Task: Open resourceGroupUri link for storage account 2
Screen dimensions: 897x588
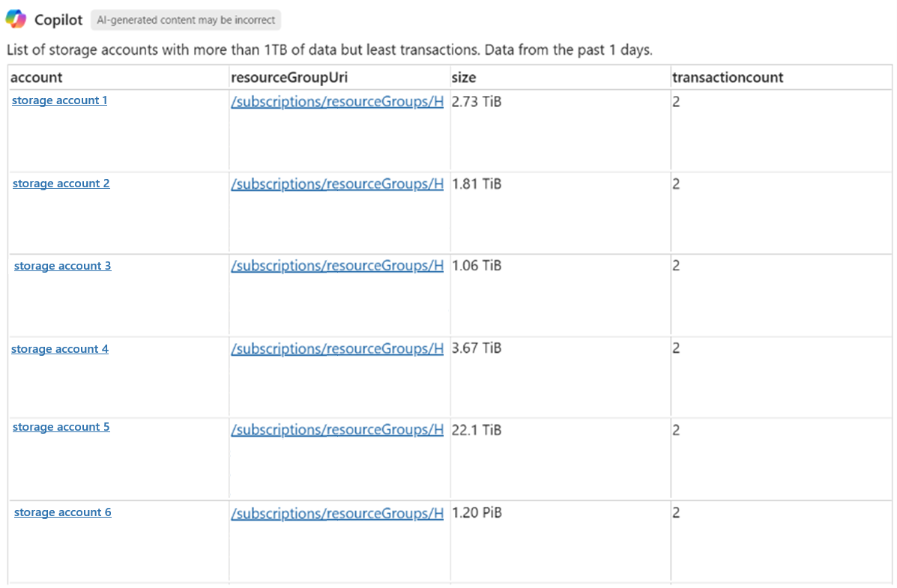Action: click(336, 184)
